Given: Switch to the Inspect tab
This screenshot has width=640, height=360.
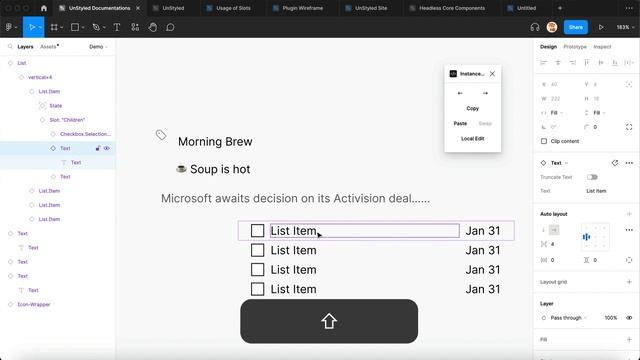Looking at the screenshot, I should [x=602, y=47].
